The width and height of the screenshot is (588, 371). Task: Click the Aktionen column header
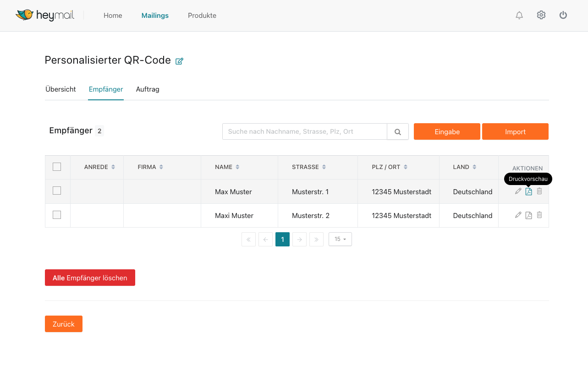(528, 169)
